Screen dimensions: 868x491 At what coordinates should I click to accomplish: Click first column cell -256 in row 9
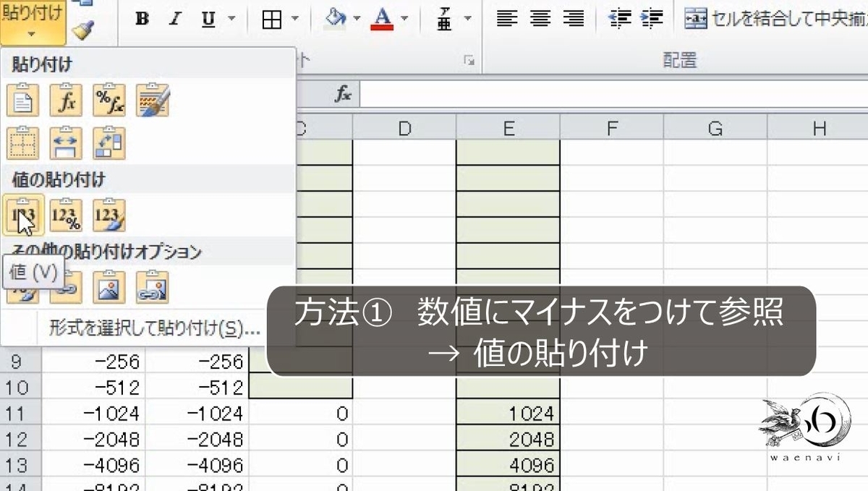pos(93,362)
